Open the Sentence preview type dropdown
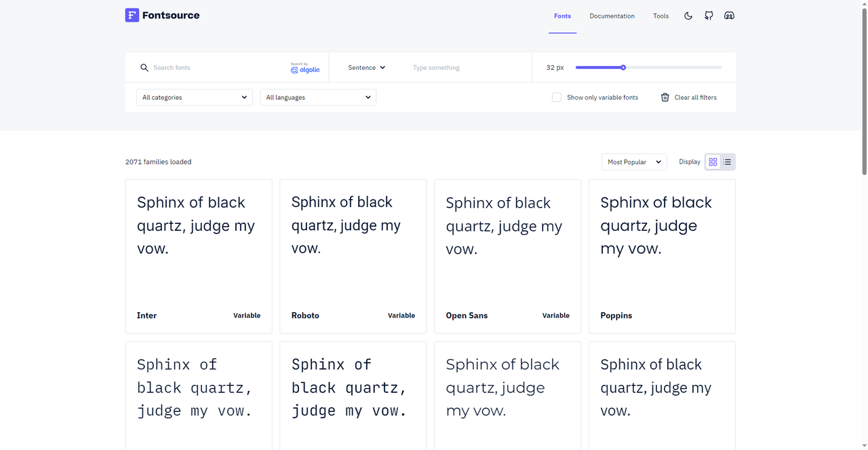The height and width of the screenshot is (450, 868). coord(366,68)
